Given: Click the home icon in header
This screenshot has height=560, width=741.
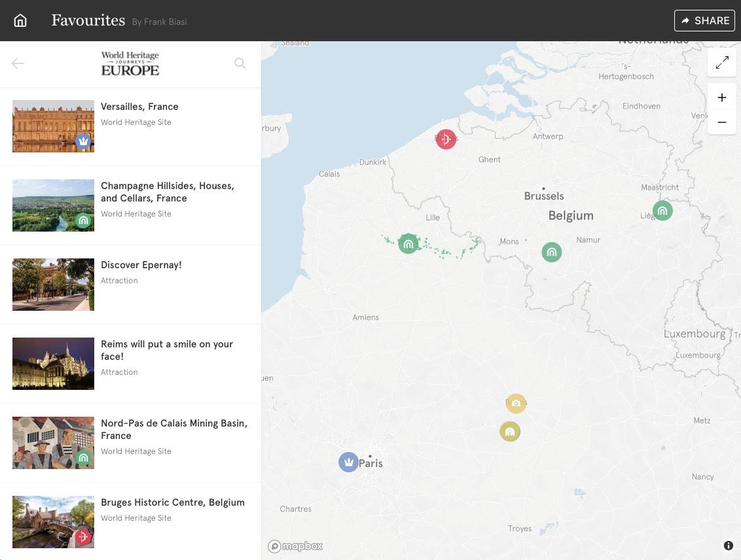Looking at the screenshot, I should (20, 20).
